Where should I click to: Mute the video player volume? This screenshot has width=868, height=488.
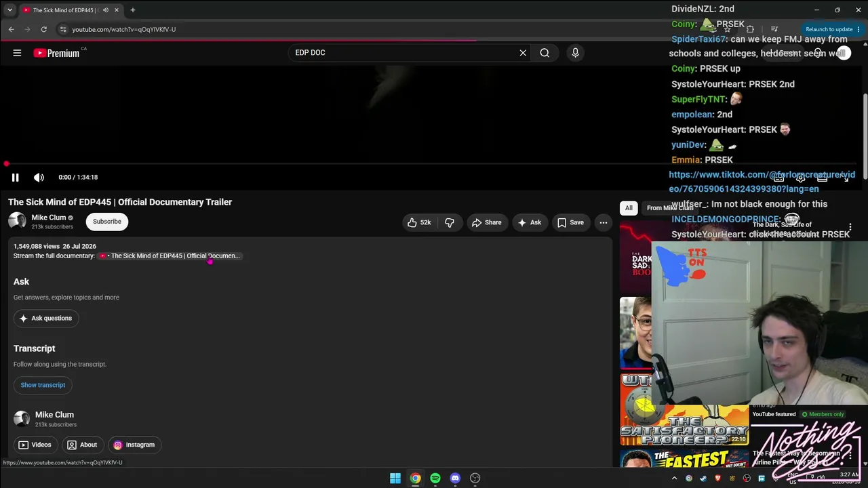(x=39, y=178)
